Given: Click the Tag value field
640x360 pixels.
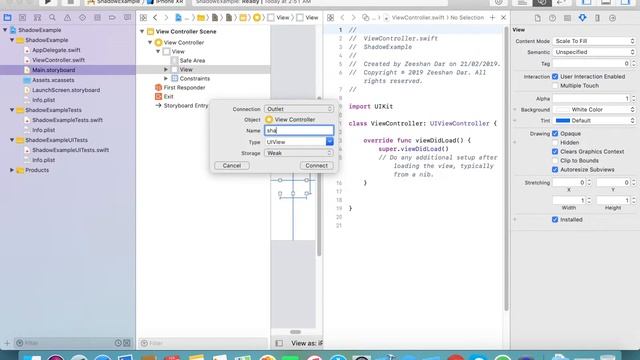Looking at the screenshot, I should coord(591,64).
